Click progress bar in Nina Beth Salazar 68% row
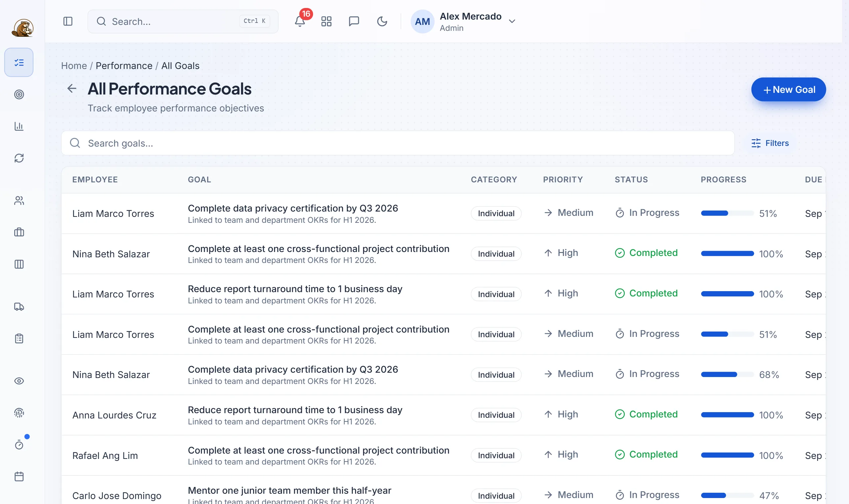This screenshot has width=849, height=504. (727, 374)
